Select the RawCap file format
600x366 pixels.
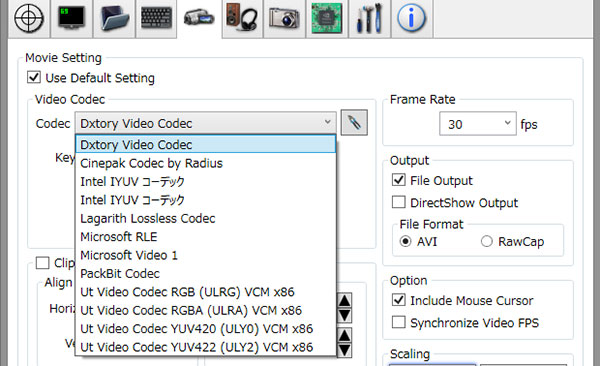[487, 242]
